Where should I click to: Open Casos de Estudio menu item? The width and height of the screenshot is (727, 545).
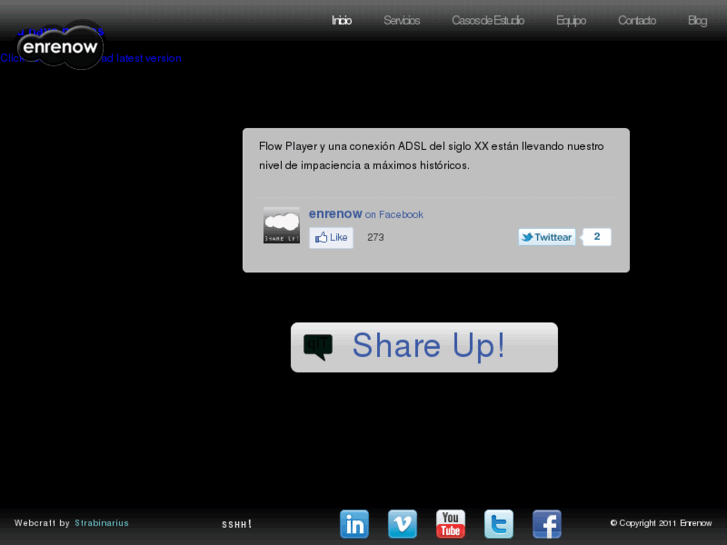pyautogui.click(x=488, y=20)
